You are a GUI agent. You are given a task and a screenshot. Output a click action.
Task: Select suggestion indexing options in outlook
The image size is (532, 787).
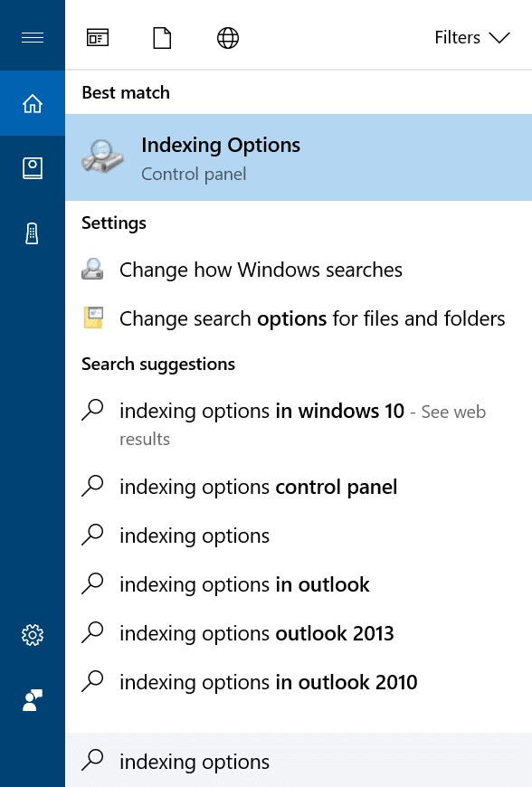299,584
